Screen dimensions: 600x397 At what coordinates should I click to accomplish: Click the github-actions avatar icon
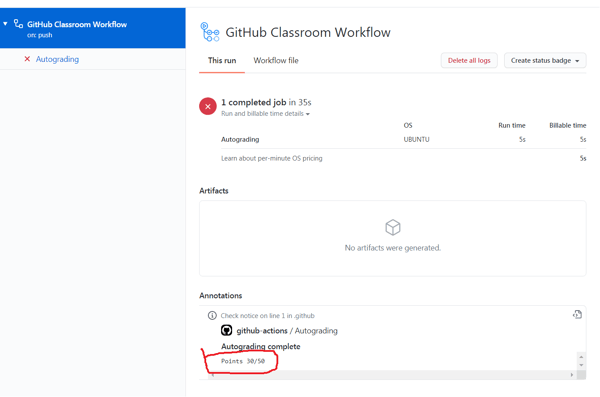[x=227, y=330]
